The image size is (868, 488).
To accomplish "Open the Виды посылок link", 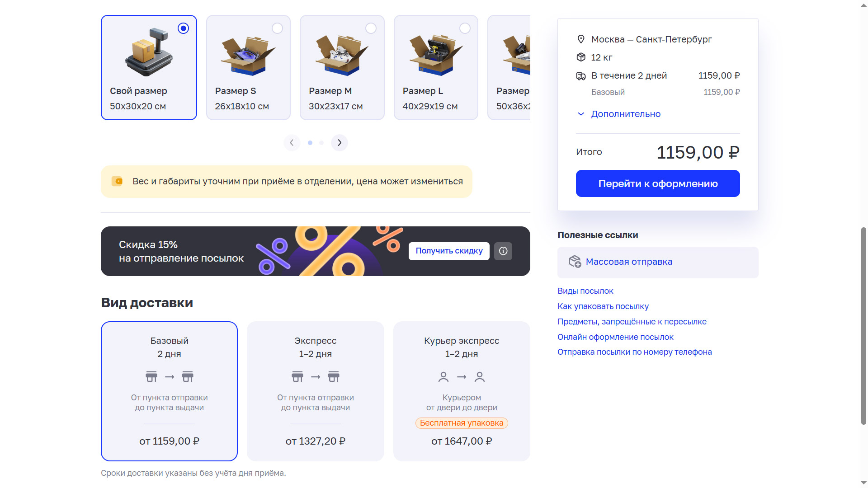I will [x=585, y=291].
